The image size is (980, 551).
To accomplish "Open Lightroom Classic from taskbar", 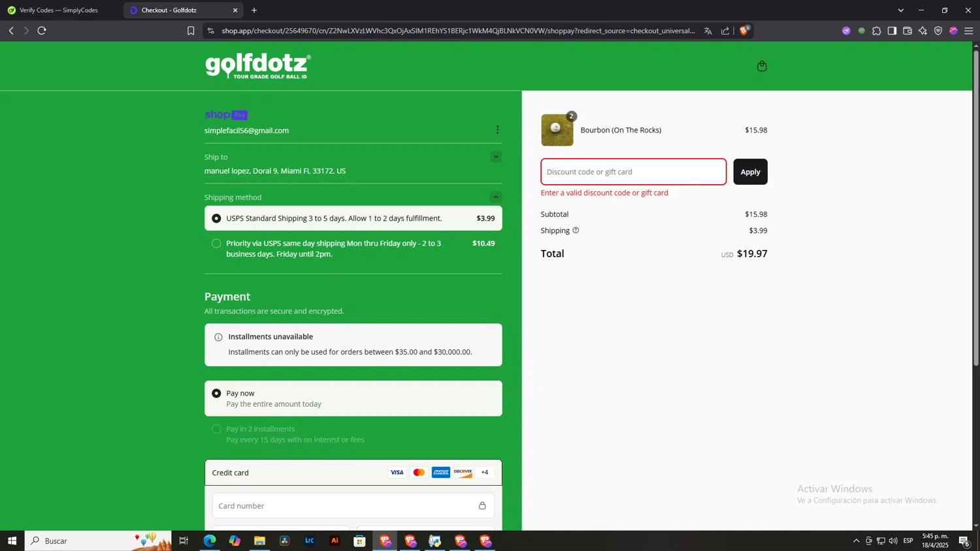I will tap(310, 541).
